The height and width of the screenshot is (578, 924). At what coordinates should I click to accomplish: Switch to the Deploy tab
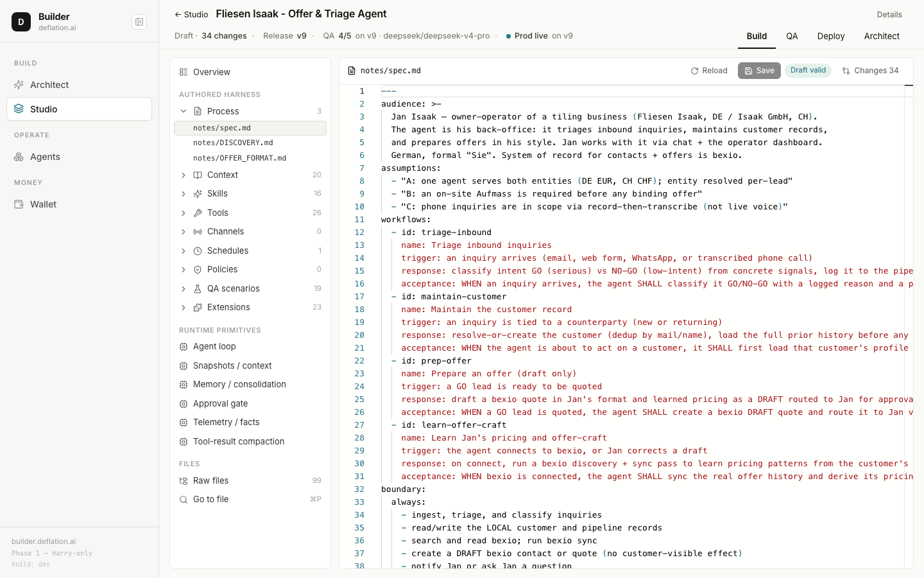[x=831, y=36]
